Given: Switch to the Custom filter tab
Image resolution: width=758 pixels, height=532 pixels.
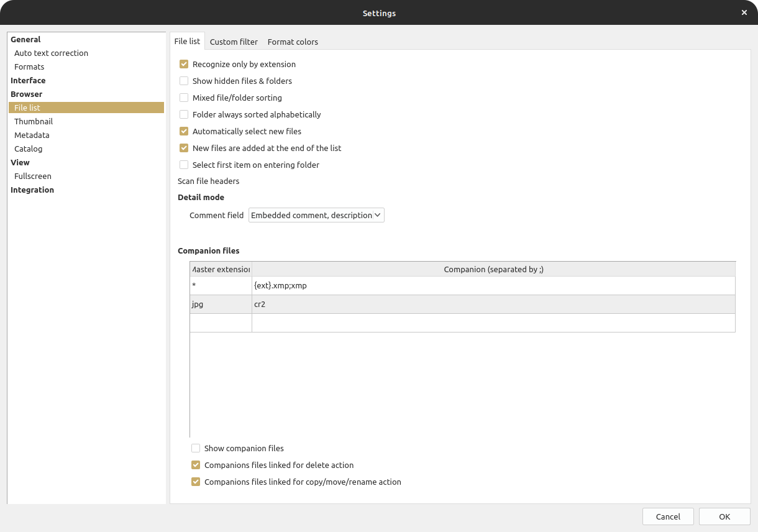Looking at the screenshot, I should click(x=234, y=42).
